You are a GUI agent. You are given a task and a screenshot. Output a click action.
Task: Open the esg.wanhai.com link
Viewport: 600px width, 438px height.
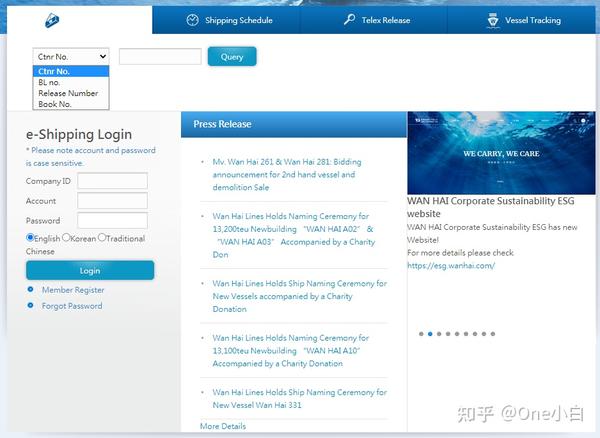click(x=451, y=265)
